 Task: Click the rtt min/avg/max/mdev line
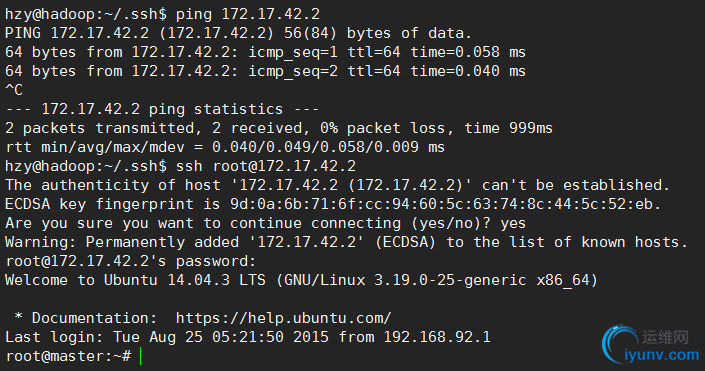pos(225,147)
